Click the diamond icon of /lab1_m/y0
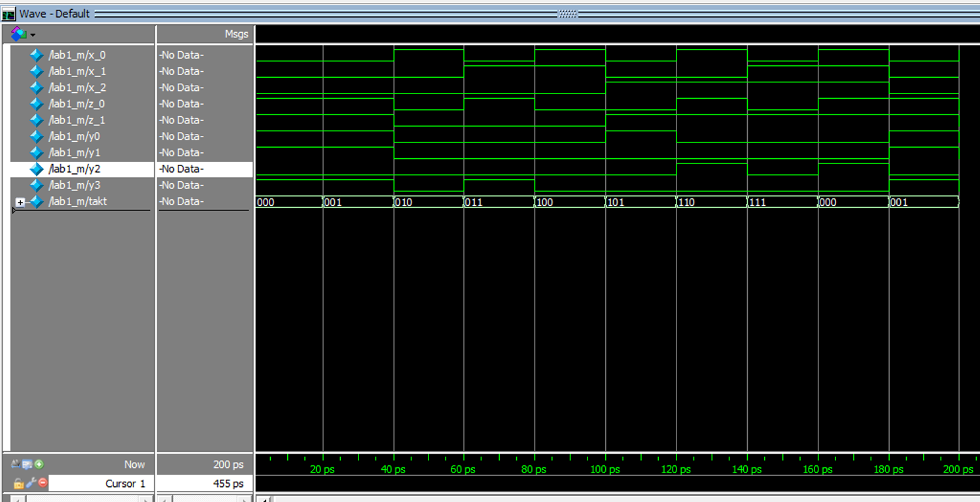 pyautogui.click(x=37, y=137)
